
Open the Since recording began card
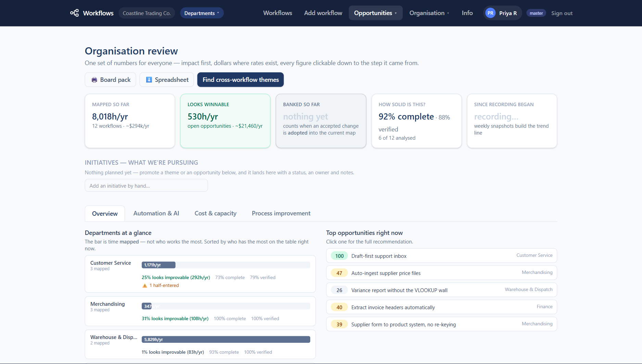click(x=512, y=121)
